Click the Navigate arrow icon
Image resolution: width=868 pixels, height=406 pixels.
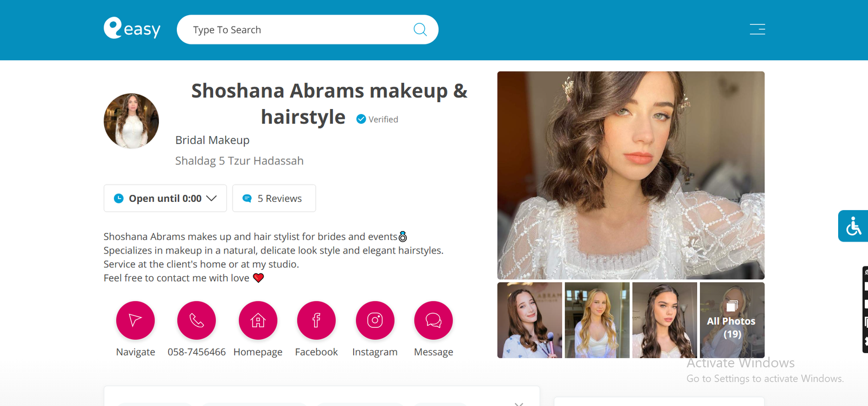(x=135, y=320)
